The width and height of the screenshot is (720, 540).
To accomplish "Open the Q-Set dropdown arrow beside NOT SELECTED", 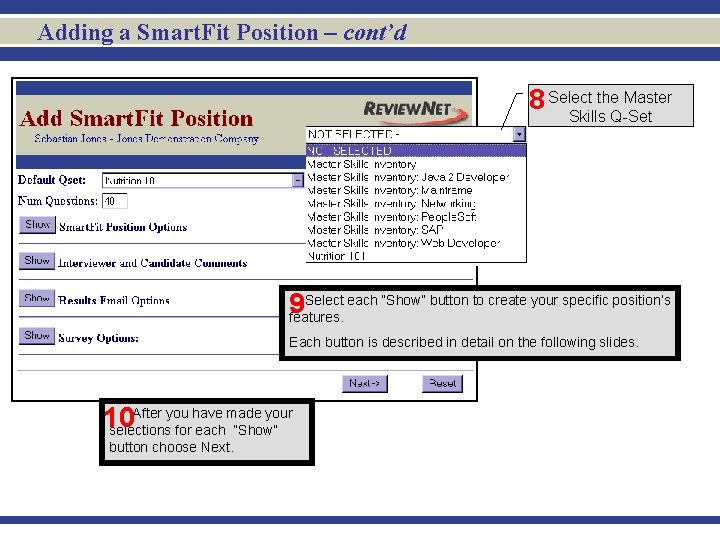I will (x=519, y=134).
